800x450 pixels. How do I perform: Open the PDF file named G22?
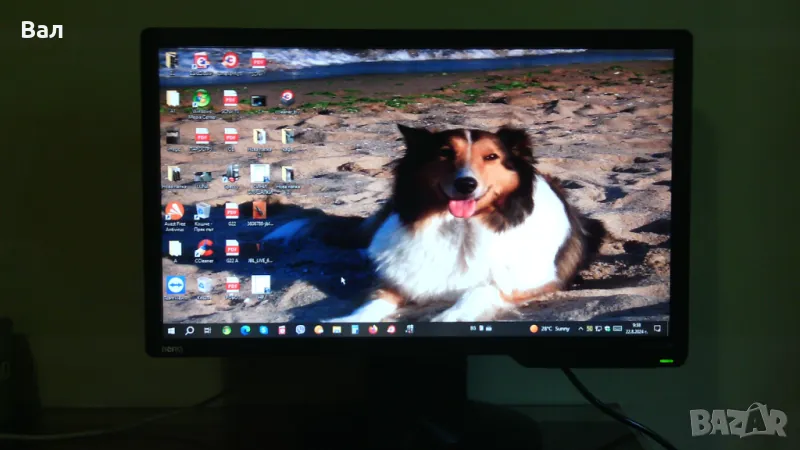[x=232, y=214]
